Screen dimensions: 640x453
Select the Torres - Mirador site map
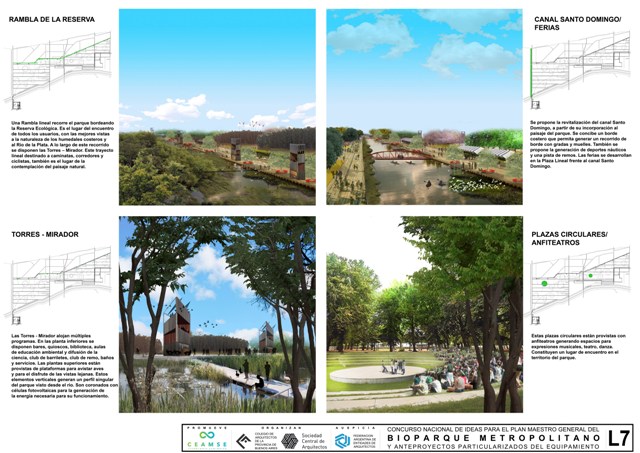click(50, 283)
